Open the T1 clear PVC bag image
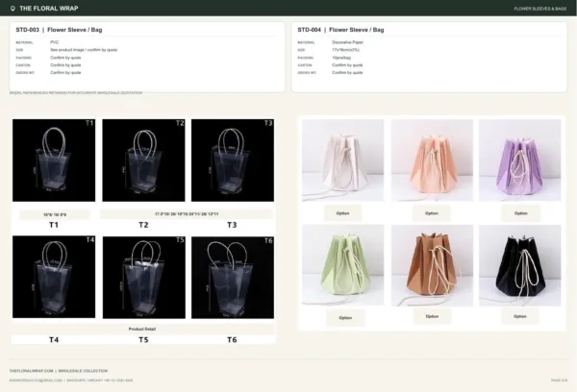The width and height of the screenshot is (577, 392). coord(54,159)
